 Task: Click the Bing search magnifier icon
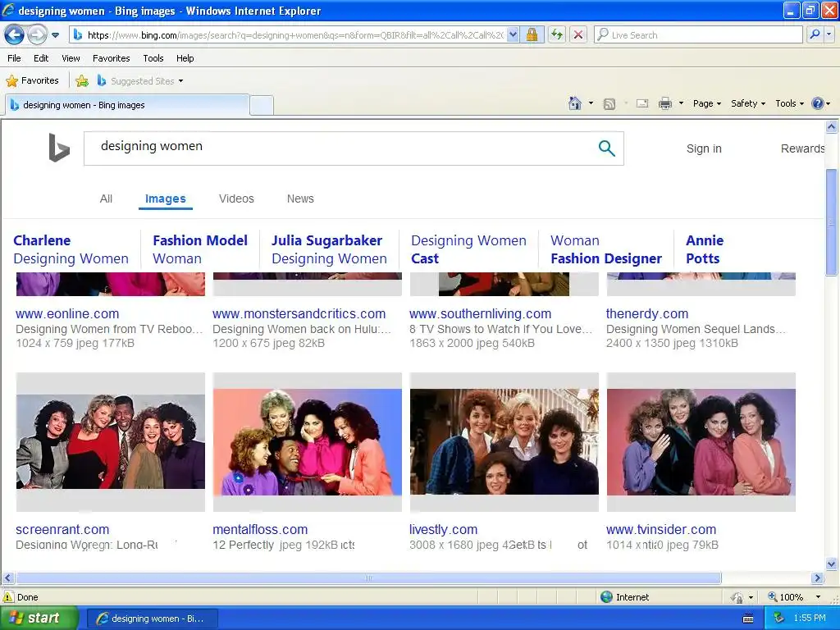point(606,148)
